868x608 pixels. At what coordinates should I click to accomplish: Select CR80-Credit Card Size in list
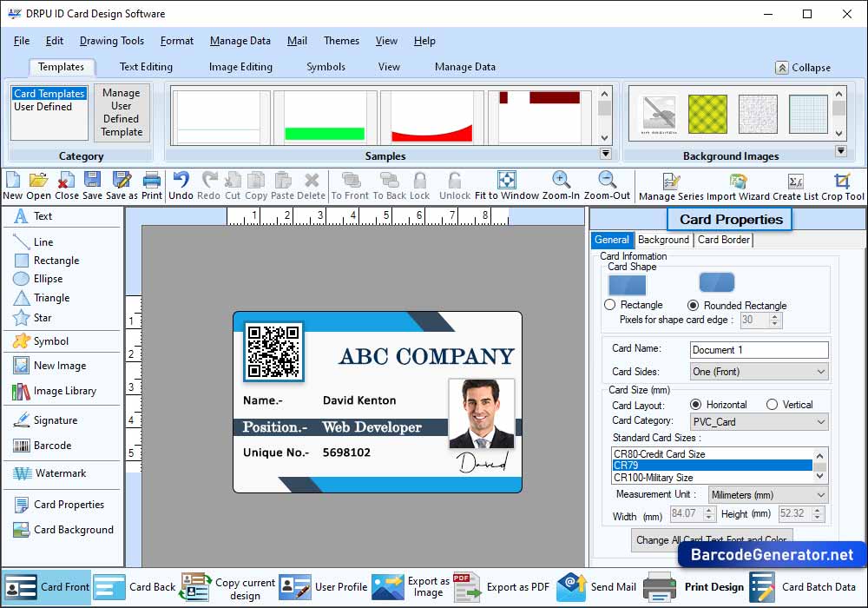coord(713,454)
